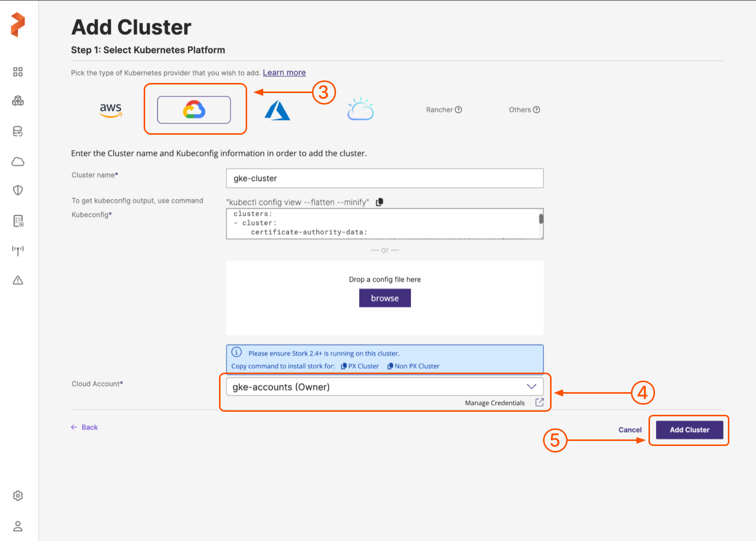Pick the IBM Cloud platform icon
756x541 pixels.
361,110
